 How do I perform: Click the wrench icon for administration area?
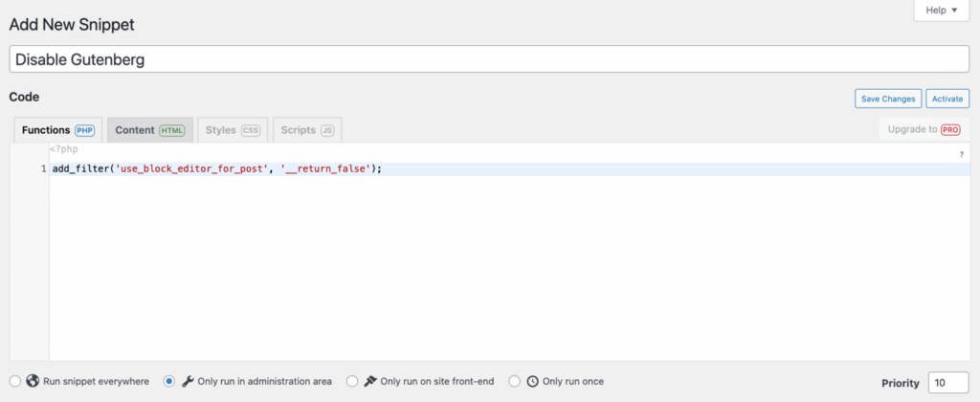tap(188, 381)
